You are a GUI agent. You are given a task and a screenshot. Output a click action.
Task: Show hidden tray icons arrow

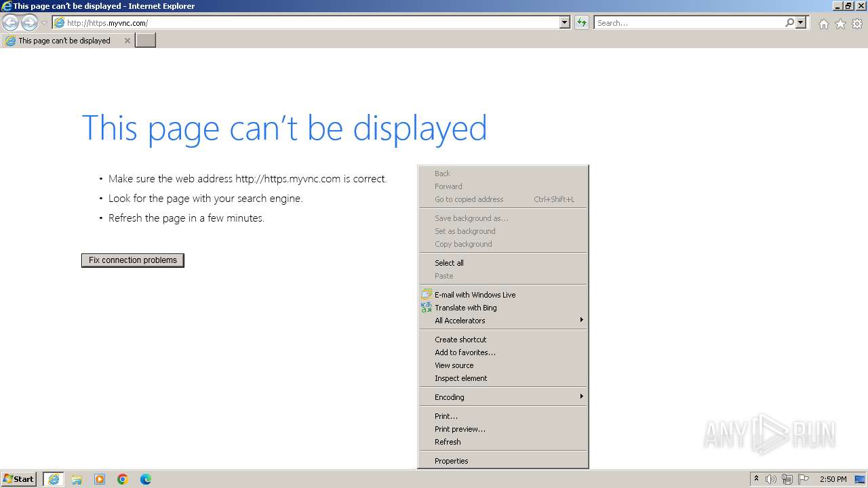point(756,479)
